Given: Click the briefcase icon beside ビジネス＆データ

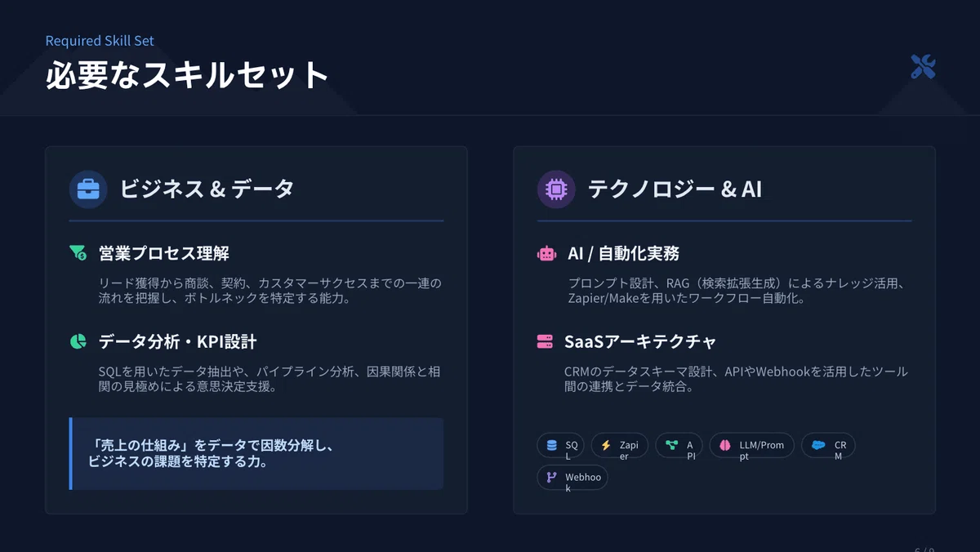Looking at the screenshot, I should tap(88, 189).
